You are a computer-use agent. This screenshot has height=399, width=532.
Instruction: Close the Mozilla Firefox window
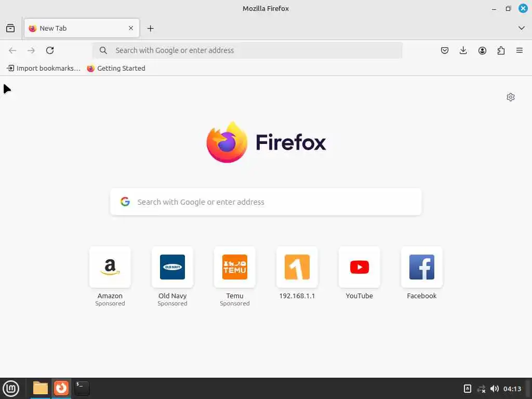[x=523, y=8]
